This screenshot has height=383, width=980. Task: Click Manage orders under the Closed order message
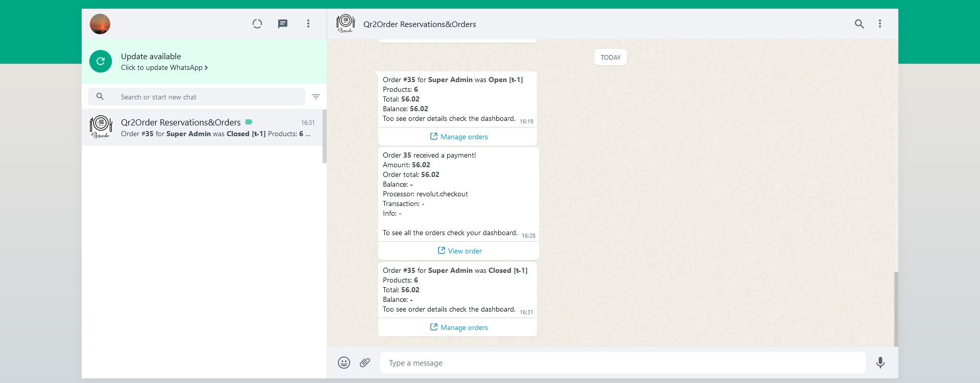pos(458,327)
